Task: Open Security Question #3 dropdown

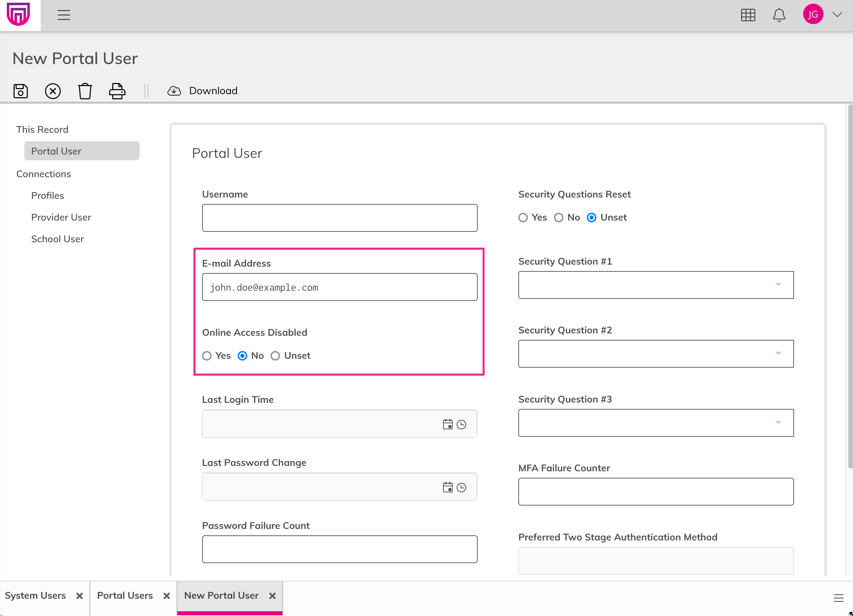Action: click(x=656, y=423)
